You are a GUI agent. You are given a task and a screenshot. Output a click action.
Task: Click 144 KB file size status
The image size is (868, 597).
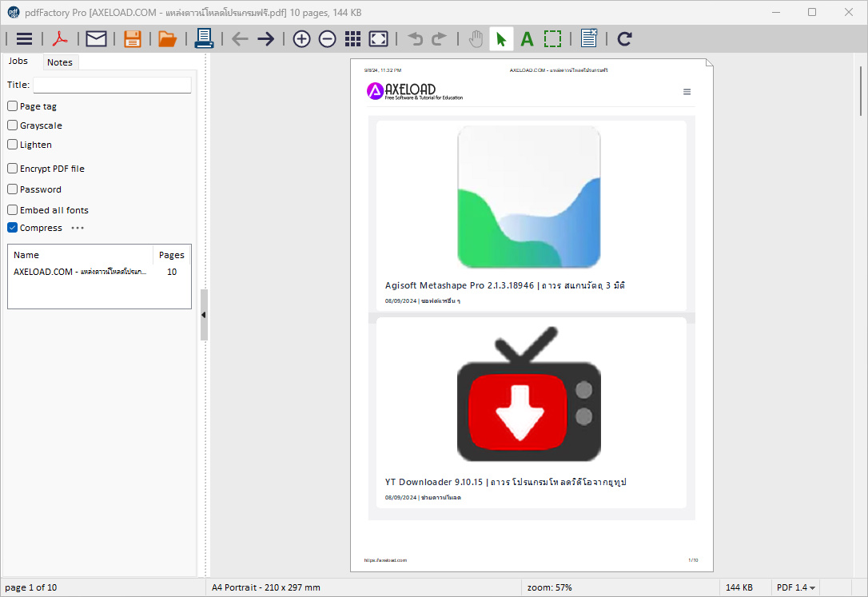pyautogui.click(x=739, y=587)
